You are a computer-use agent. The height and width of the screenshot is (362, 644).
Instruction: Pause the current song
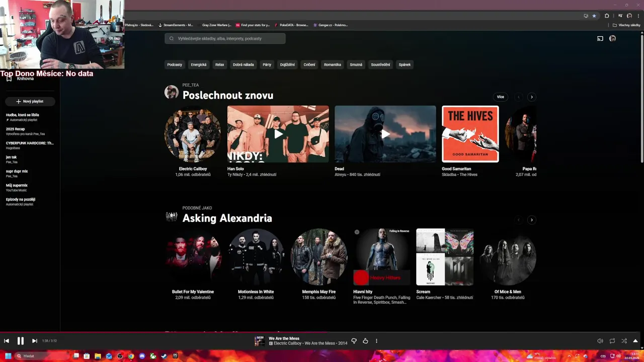(21, 341)
